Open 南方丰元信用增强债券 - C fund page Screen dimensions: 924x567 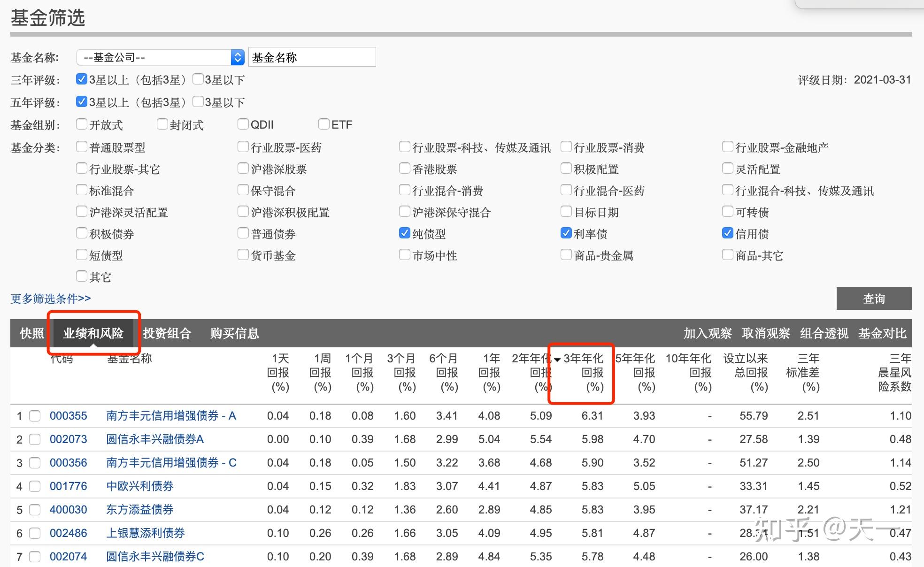point(171,463)
